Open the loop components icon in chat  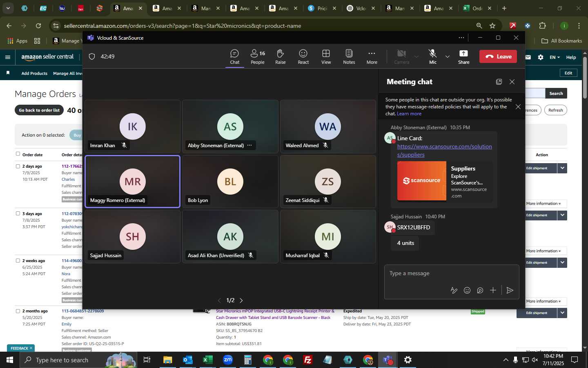tap(480, 290)
